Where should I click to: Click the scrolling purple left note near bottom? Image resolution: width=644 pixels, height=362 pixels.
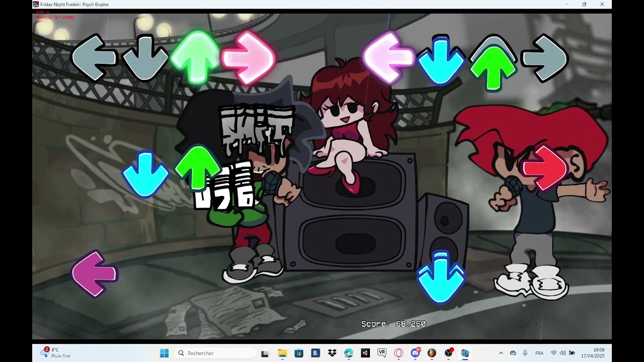(x=94, y=274)
